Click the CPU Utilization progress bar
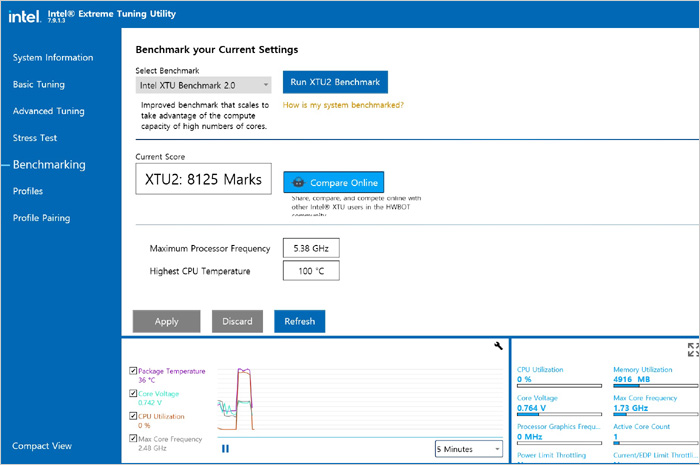Screen dimensions: 700x465 point(559,386)
